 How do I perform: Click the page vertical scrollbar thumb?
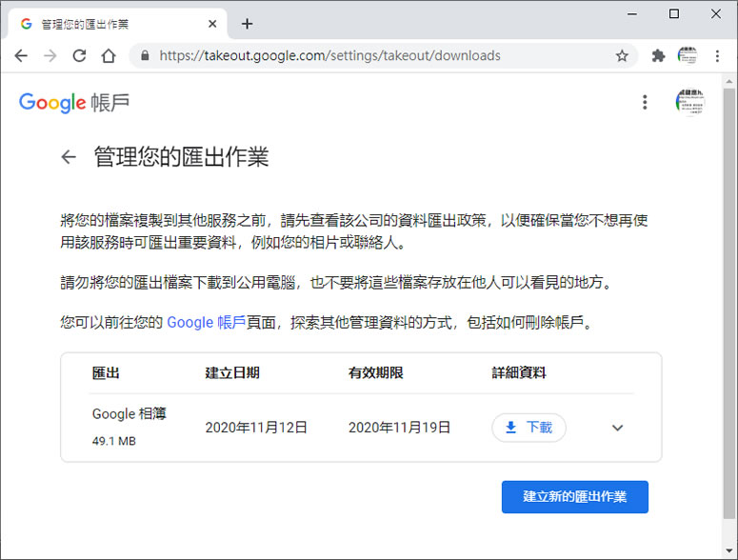click(x=729, y=304)
